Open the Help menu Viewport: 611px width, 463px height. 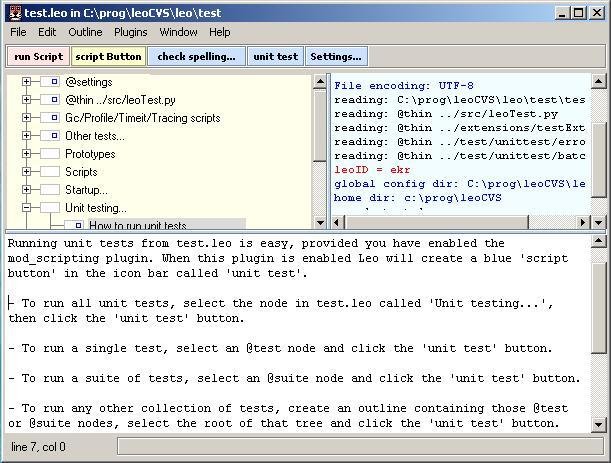[x=219, y=32]
